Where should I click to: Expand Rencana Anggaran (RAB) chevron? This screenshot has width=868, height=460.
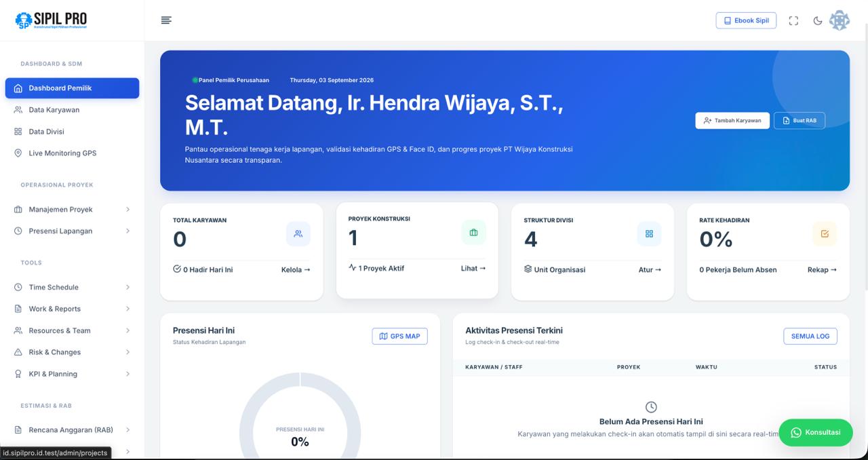coord(127,430)
